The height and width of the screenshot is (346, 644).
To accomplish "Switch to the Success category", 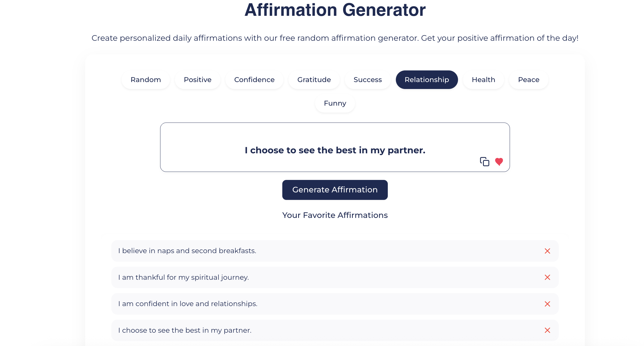I will pos(368,80).
